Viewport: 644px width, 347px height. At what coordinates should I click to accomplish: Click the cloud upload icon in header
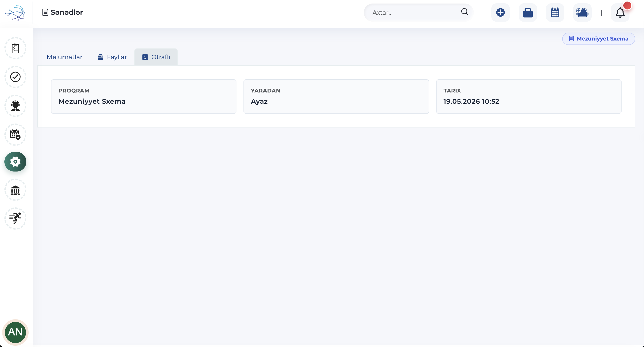coord(582,13)
